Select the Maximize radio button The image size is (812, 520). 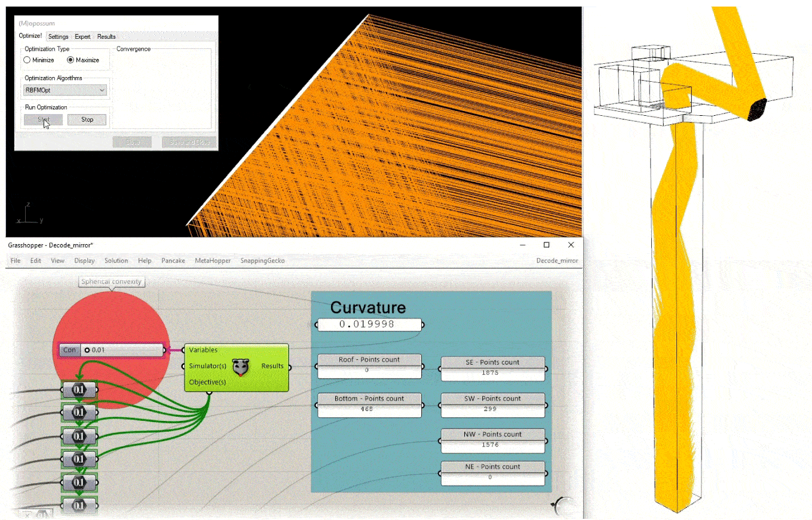tap(71, 60)
